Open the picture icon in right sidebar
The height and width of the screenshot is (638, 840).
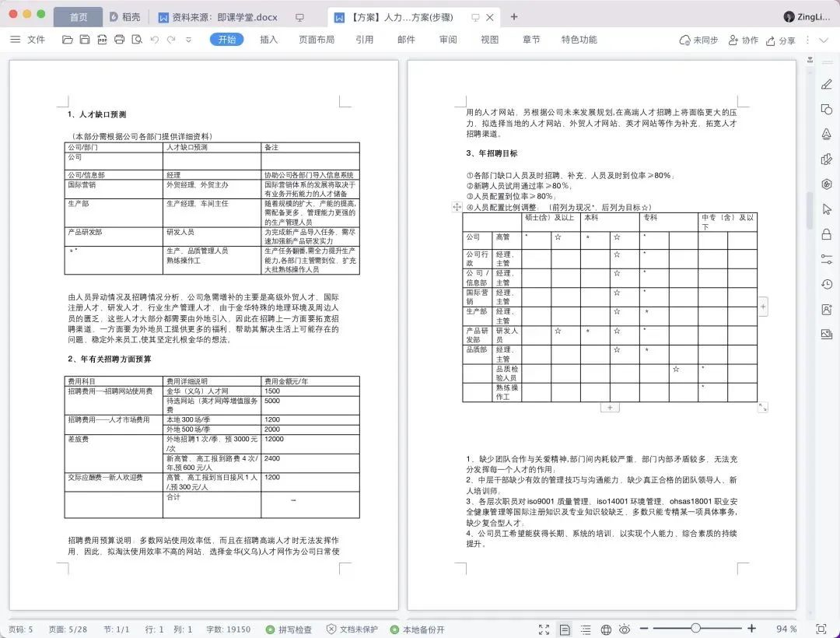[827, 335]
